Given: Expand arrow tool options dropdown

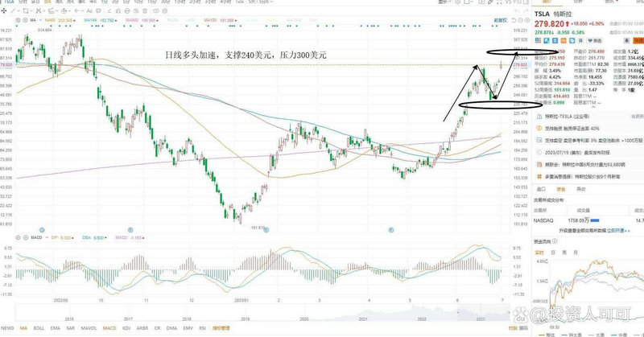Looking at the screenshot, I should pos(82,10).
